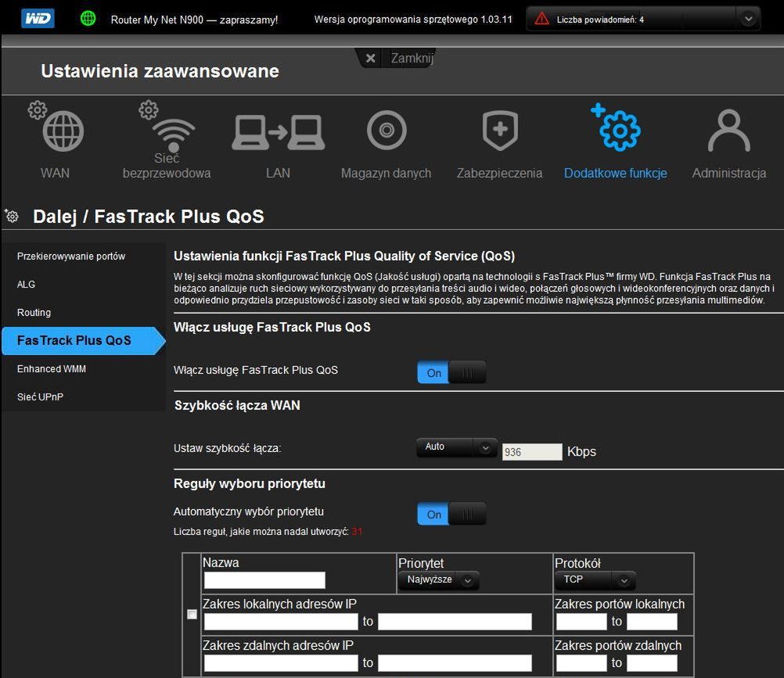Click the Administracja tab label

pyautogui.click(x=729, y=173)
